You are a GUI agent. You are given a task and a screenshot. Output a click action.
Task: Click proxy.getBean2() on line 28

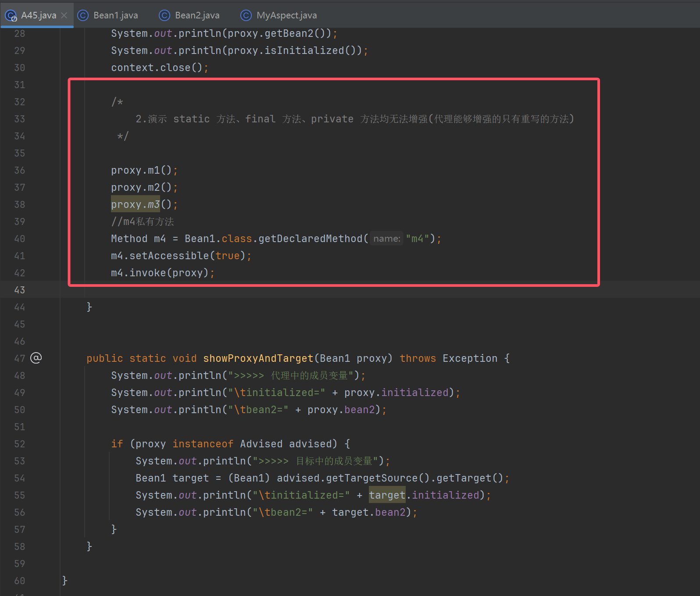[x=279, y=33]
